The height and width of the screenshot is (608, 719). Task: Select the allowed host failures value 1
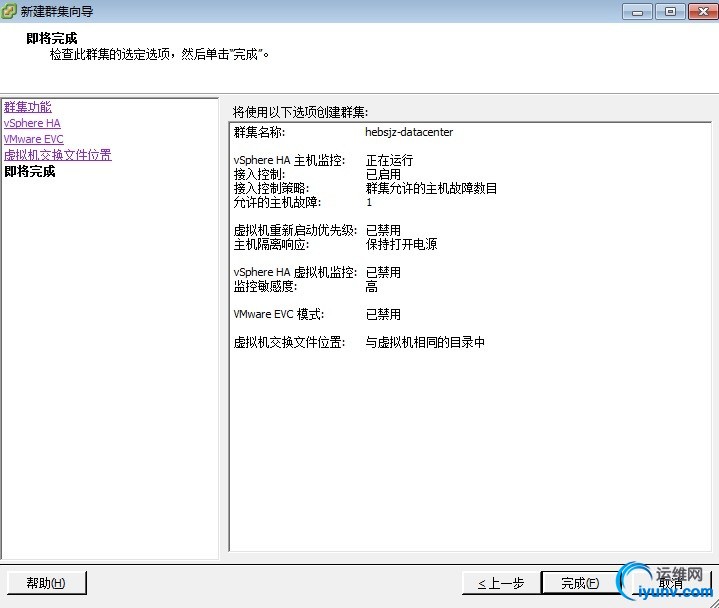[369, 202]
